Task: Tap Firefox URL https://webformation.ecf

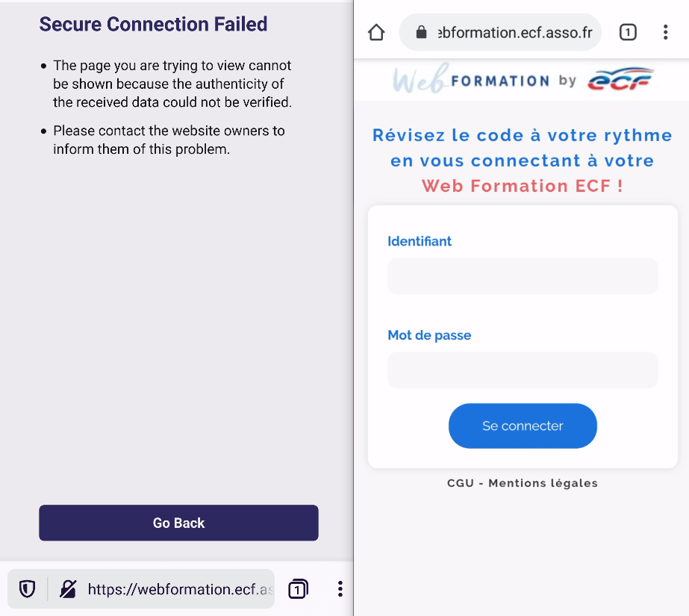Action: [180, 589]
